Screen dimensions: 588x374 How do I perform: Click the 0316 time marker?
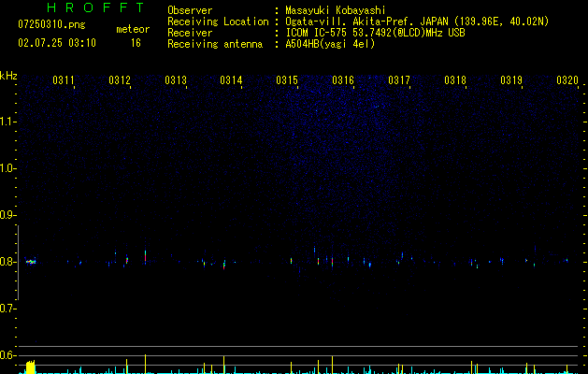(x=343, y=79)
